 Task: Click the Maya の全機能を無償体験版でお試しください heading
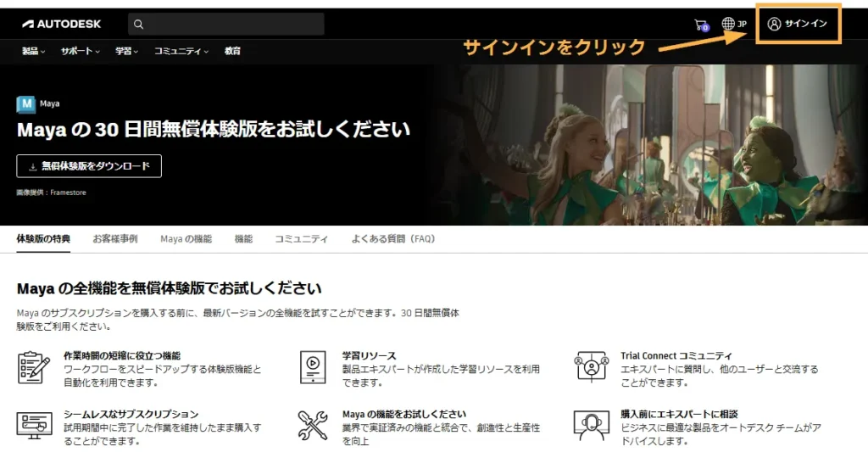pyautogui.click(x=169, y=288)
